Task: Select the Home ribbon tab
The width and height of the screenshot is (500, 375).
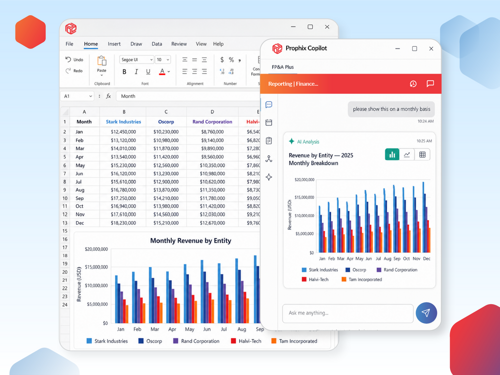Action: (x=91, y=44)
